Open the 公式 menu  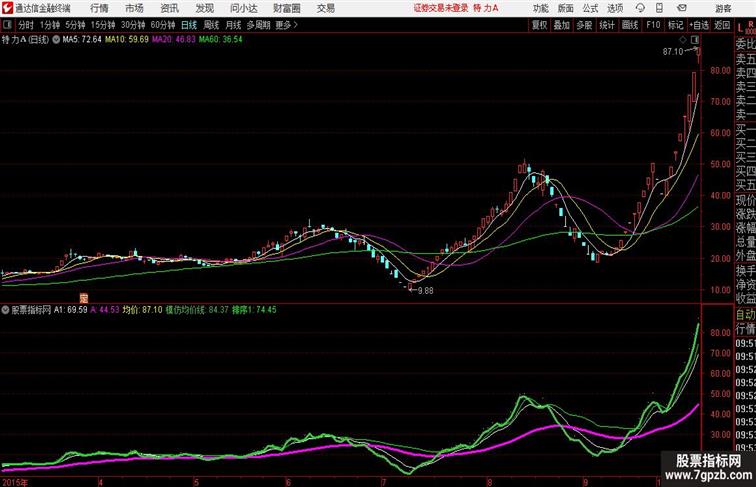(590, 8)
